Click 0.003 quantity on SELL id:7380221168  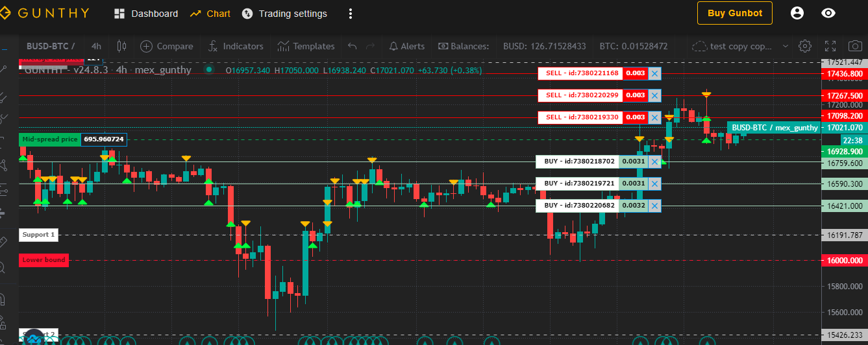point(636,73)
